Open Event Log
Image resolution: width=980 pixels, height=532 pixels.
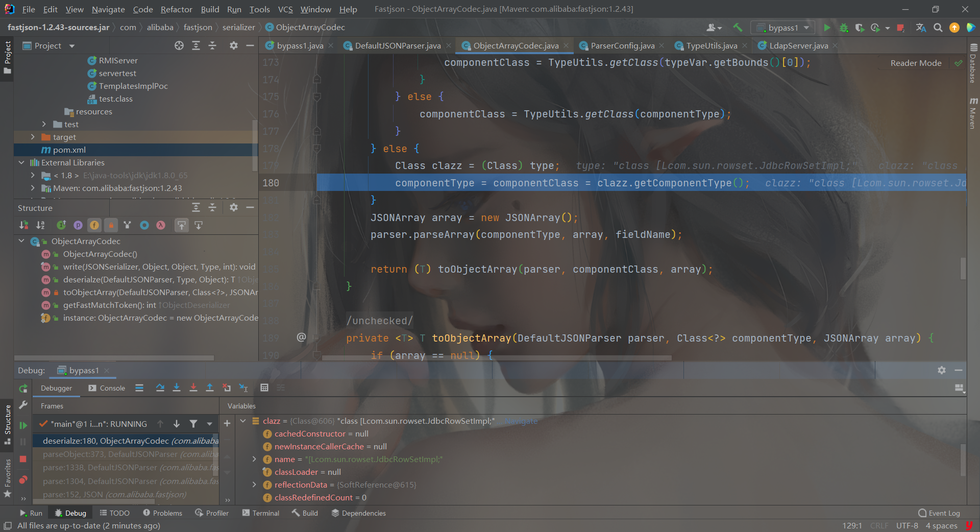[x=939, y=513]
